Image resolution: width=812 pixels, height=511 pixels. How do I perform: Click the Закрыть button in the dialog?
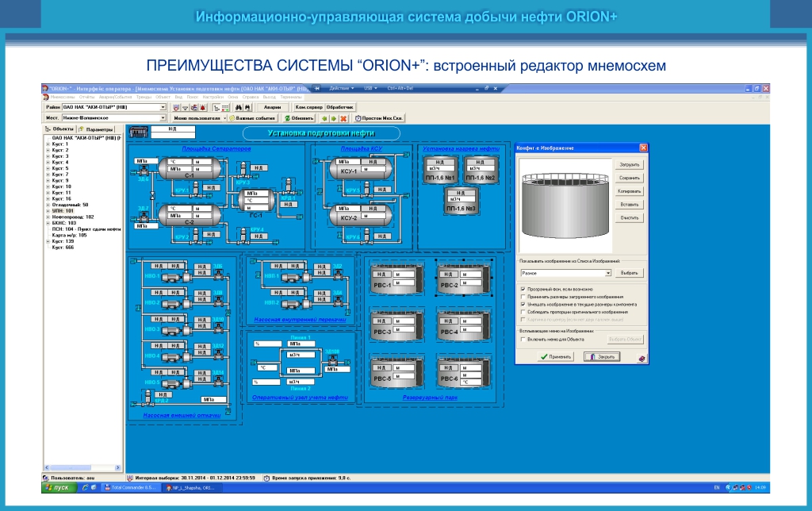[x=602, y=356]
